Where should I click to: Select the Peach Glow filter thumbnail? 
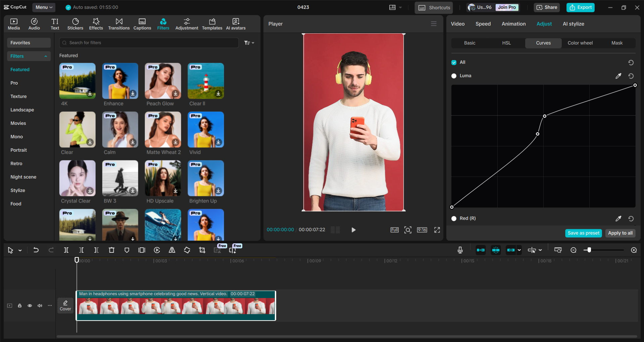pos(163,81)
